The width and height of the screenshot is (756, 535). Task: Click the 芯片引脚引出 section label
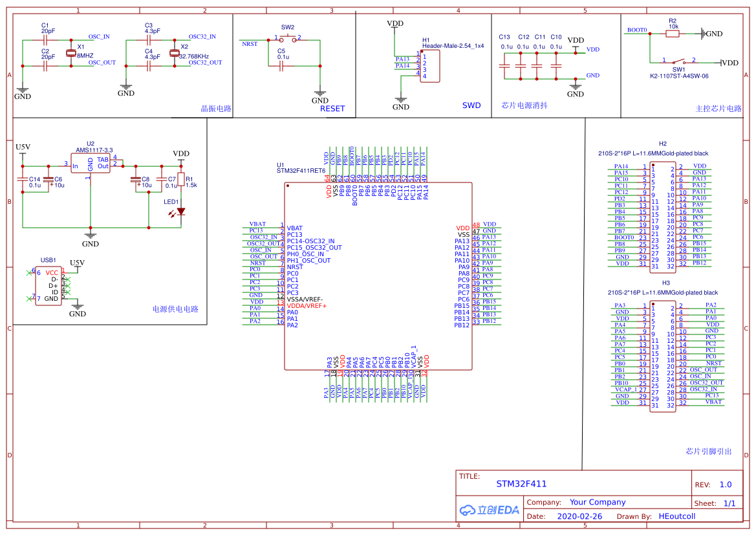pos(709,451)
